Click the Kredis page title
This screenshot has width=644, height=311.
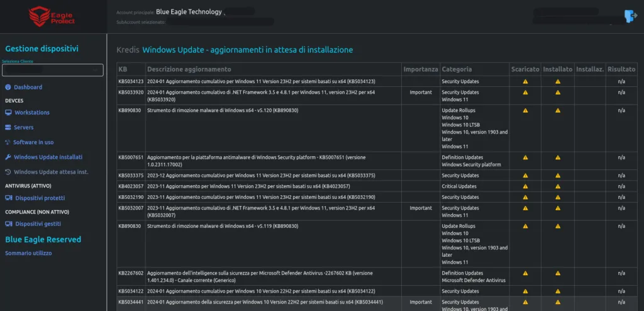(x=128, y=50)
